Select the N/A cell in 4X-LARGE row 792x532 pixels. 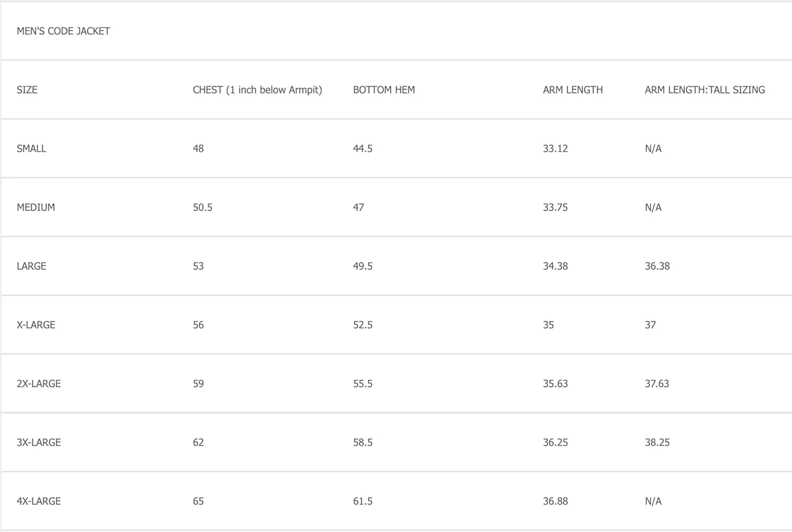(x=653, y=501)
